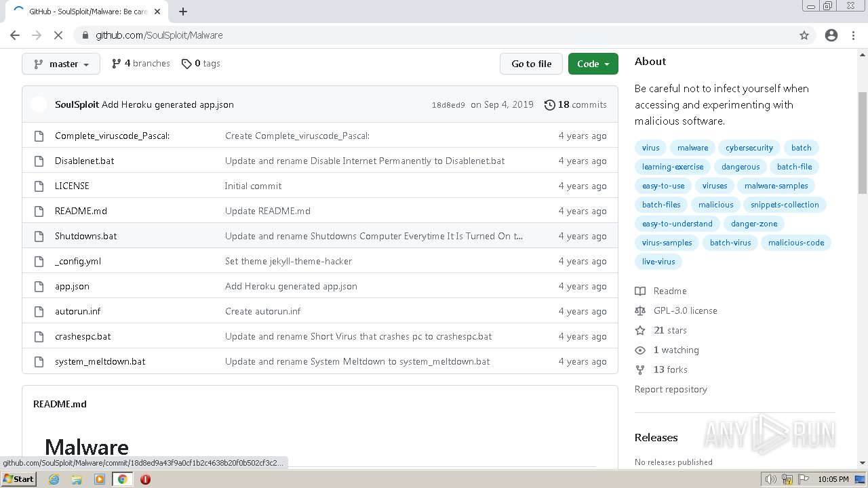Click the scale icon beside GPL-3.0 license
This screenshot has height=488, width=868.
(640, 310)
